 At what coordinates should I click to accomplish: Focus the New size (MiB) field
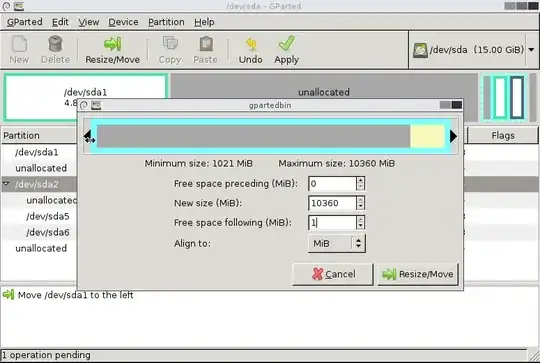[x=332, y=203]
